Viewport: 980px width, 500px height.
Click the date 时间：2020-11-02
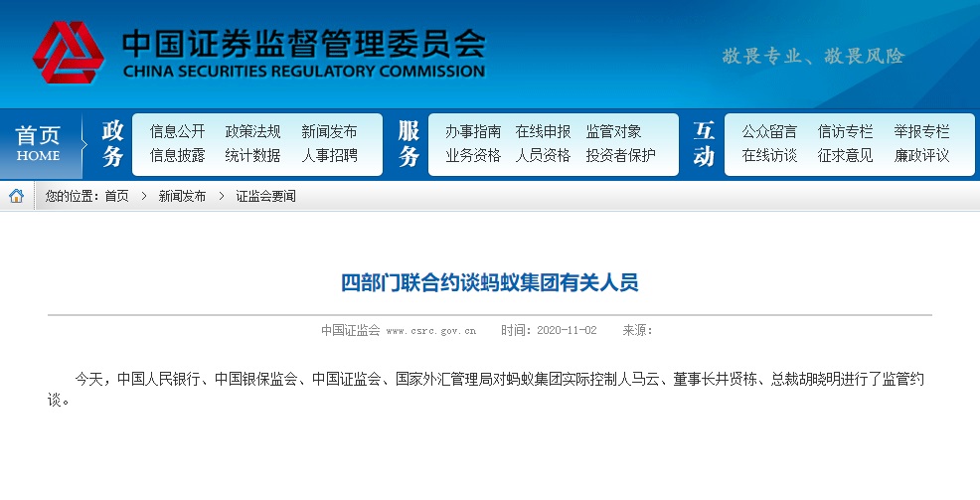click(549, 330)
